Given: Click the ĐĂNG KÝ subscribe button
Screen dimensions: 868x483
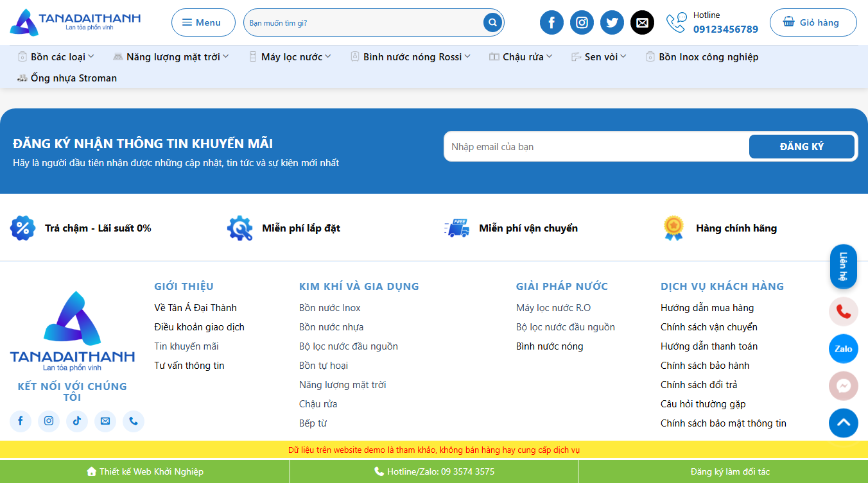Looking at the screenshot, I should click(x=802, y=146).
